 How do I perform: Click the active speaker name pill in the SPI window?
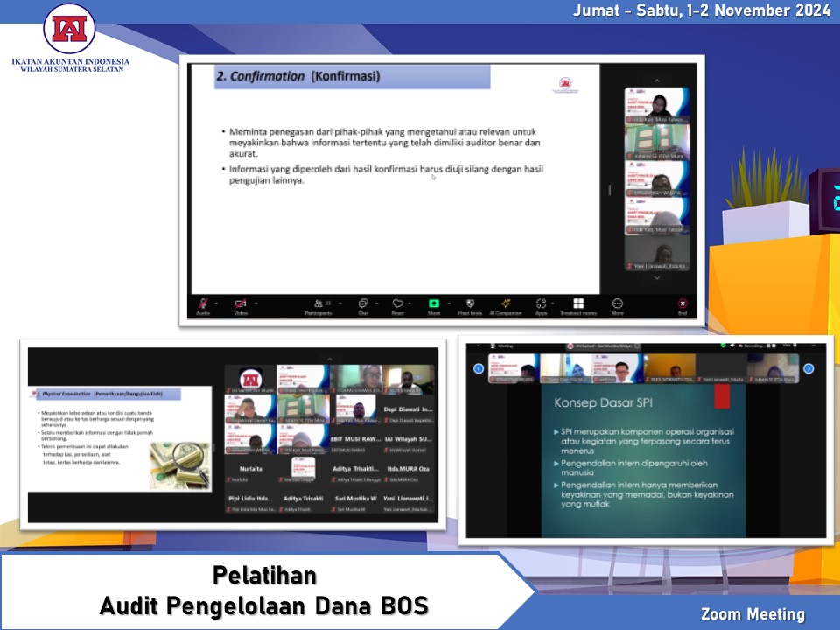[x=604, y=346]
